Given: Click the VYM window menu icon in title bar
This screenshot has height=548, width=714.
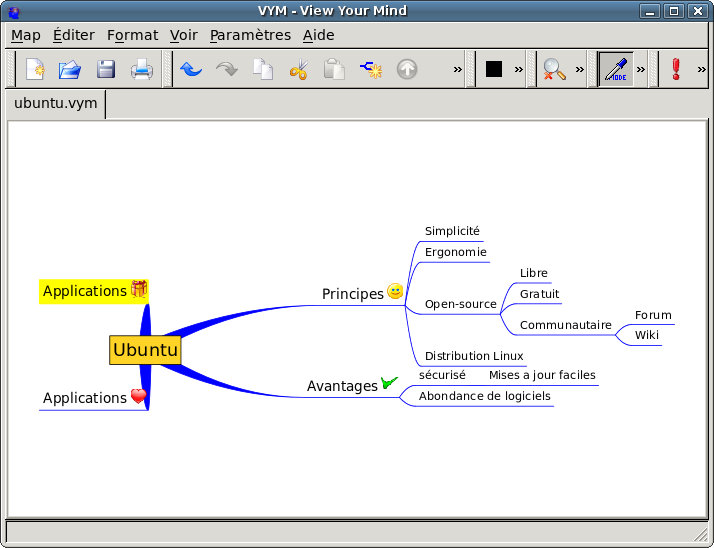Looking at the screenshot, I should coord(14,11).
